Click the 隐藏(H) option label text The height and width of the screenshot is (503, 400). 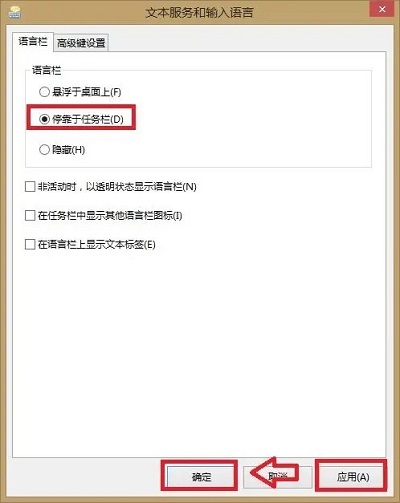click(x=69, y=150)
